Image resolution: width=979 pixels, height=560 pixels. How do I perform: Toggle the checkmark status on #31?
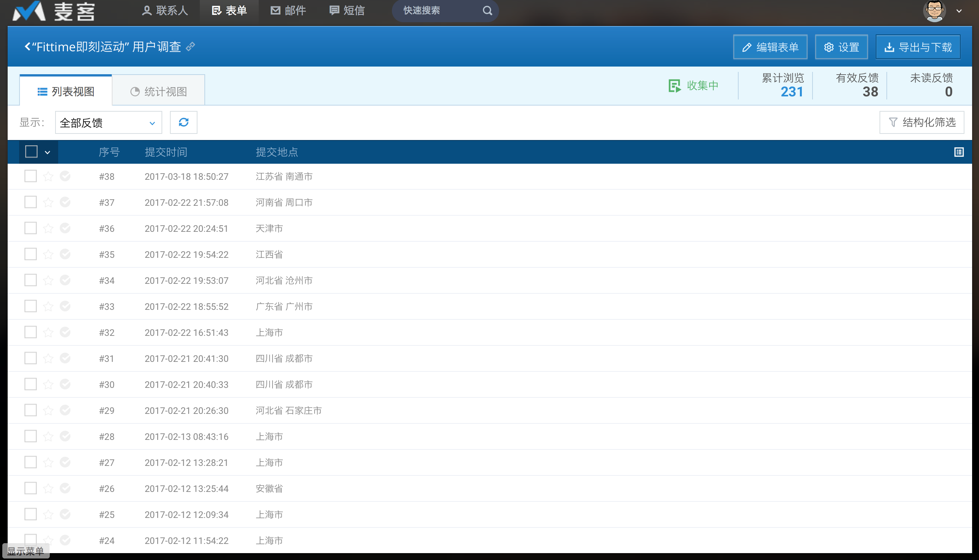point(65,358)
